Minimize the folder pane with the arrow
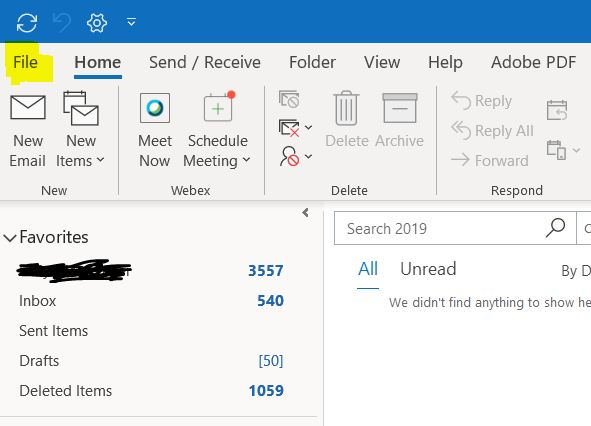This screenshot has width=591, height=426. (306, 213)
